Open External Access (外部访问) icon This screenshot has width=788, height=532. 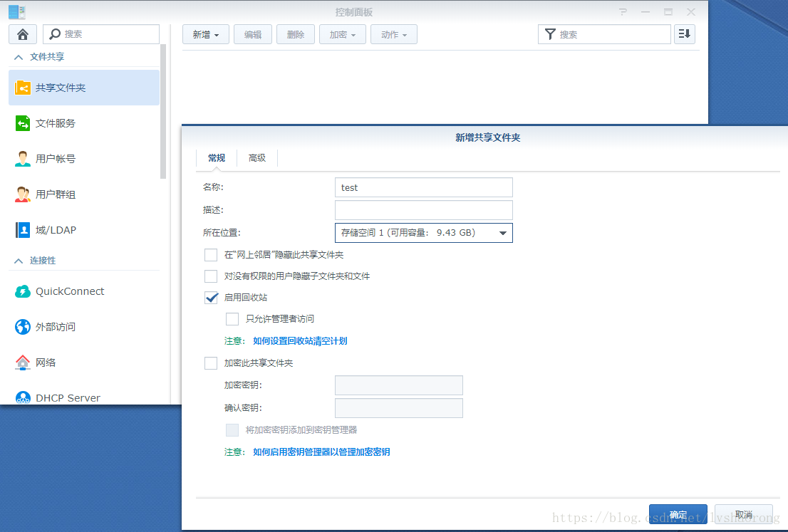23,327
